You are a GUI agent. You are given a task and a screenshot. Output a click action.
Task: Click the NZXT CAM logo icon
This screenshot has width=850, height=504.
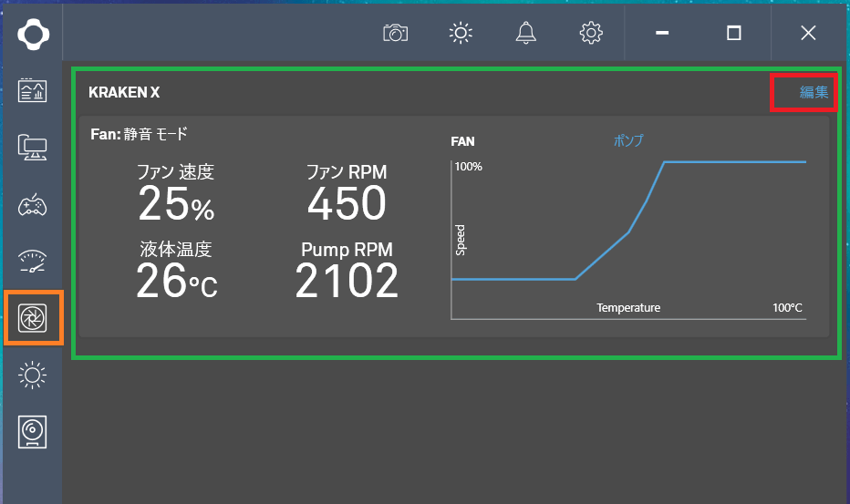click(33, 34)
